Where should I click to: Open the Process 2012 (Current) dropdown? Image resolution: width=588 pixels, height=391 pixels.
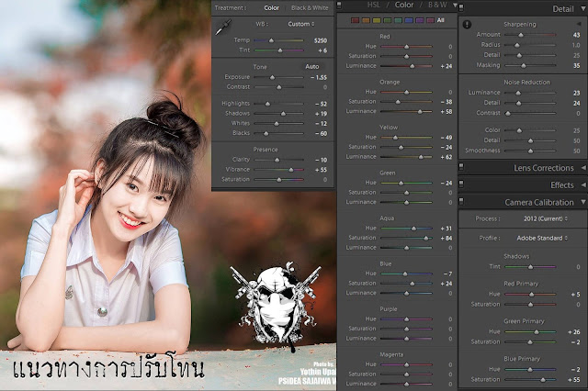point(546,218)
